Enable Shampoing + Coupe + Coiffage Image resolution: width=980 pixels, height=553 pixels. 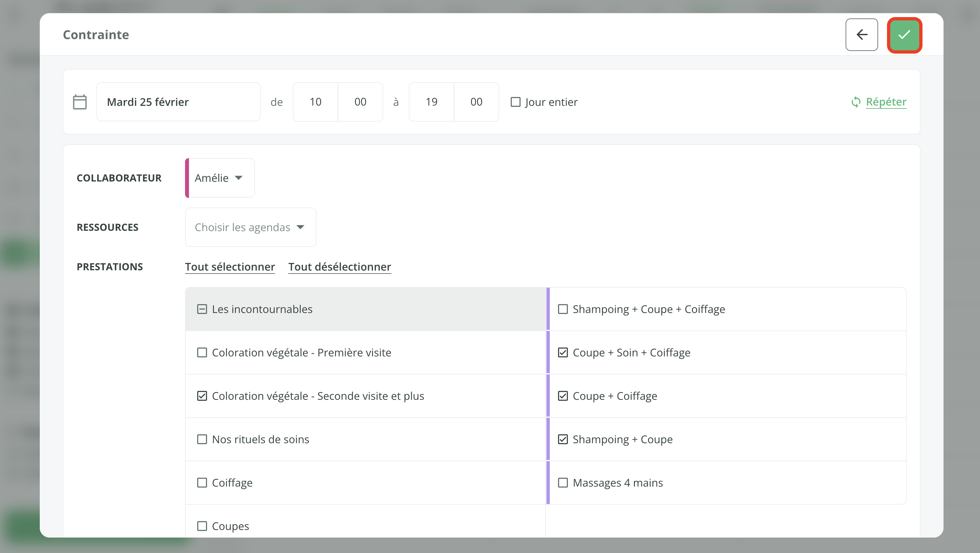click(563, 309)
